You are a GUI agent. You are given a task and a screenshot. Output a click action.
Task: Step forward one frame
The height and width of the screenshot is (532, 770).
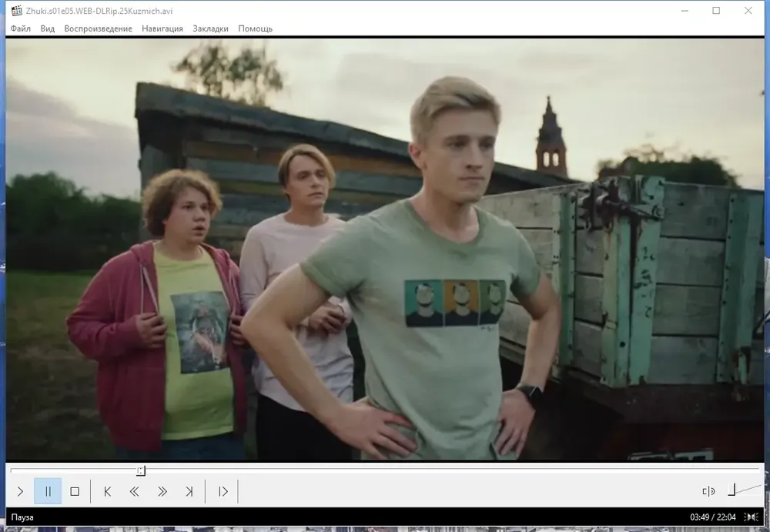pyautogui.click(x=223, y=491)
